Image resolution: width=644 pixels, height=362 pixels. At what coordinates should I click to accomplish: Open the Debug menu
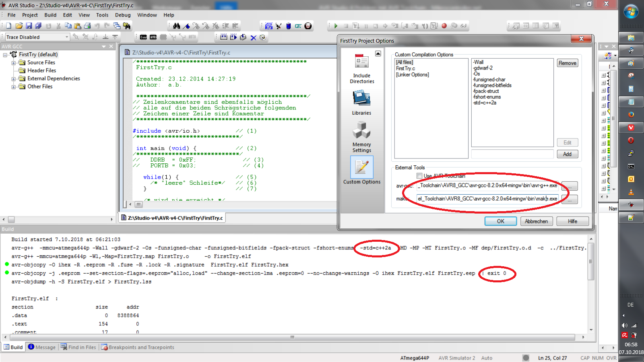[x=123, y=15]
